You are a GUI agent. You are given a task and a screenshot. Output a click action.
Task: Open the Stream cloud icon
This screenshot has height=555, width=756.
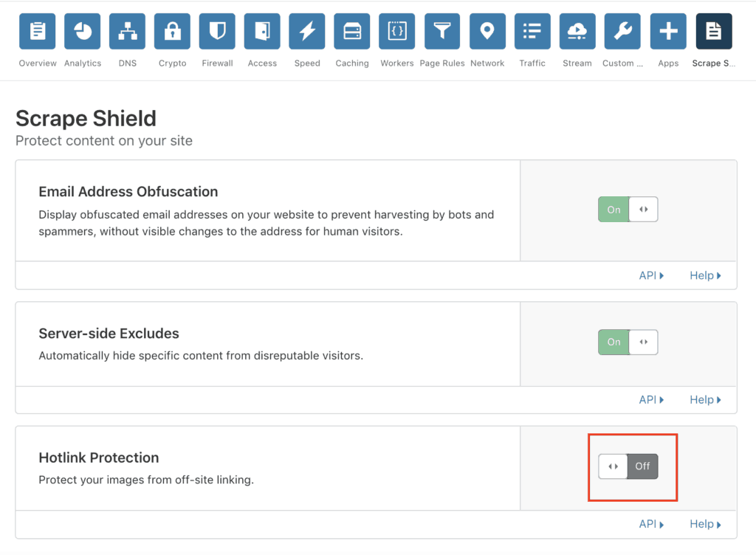[577, 31]
